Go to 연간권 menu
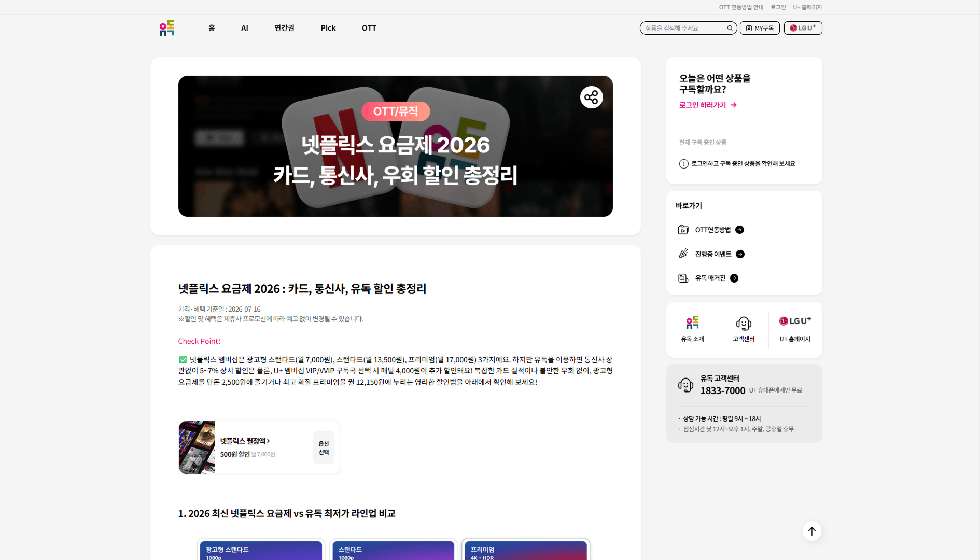 pos(284,28)
